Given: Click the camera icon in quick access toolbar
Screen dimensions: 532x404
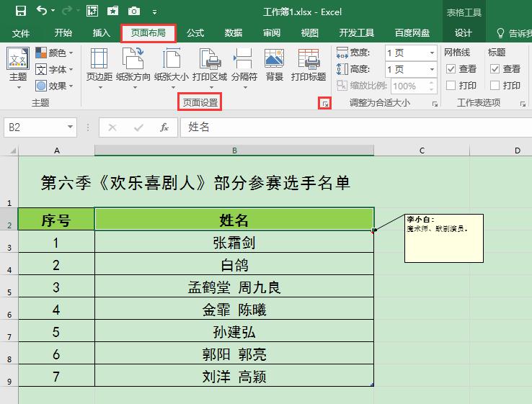Looking at the screenshot, I should tap(134, 12).
